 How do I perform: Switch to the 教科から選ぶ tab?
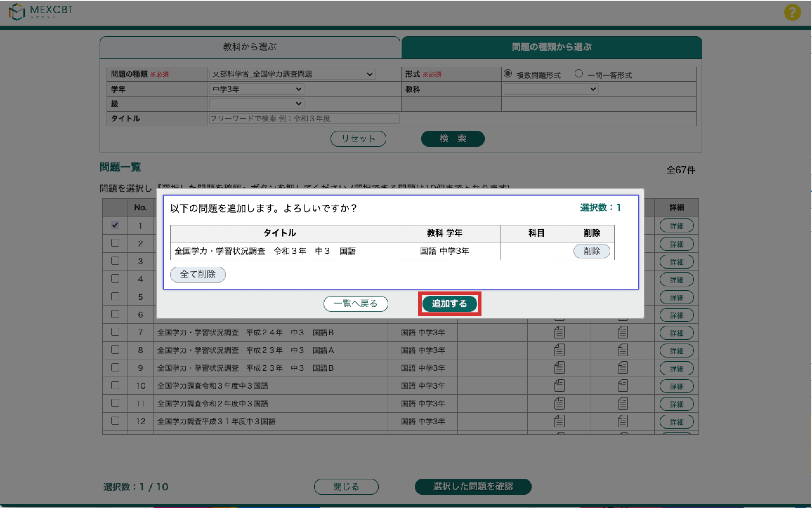tap(250, 47)
